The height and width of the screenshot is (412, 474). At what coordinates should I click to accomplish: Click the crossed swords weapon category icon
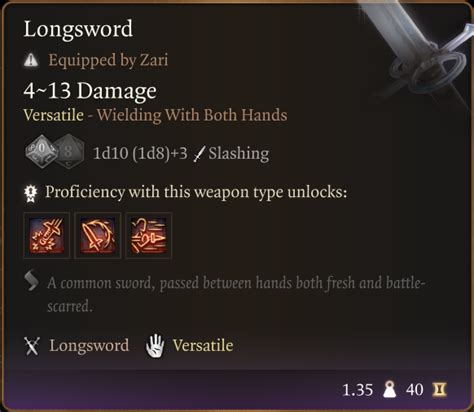pyautogui.click(x=32, y=346)
